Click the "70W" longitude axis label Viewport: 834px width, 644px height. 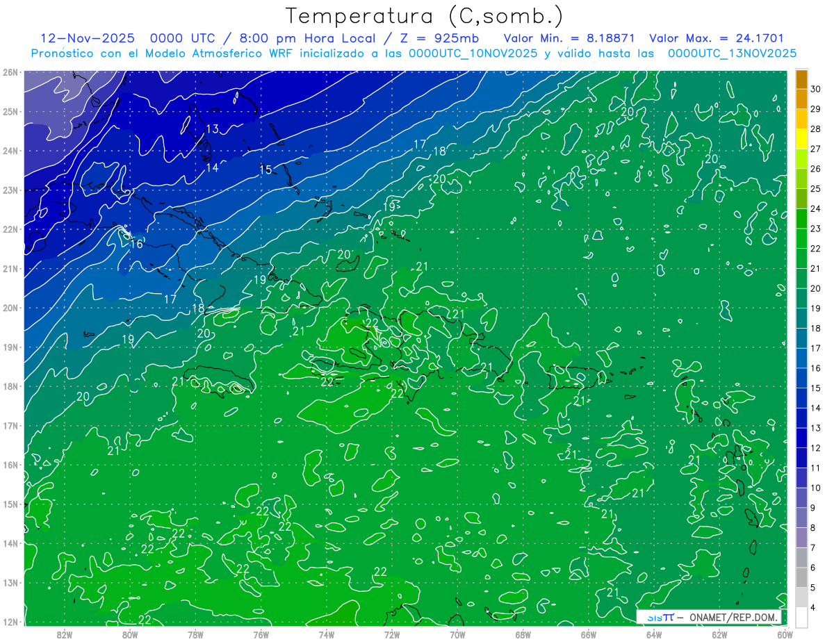(x=457, y=634)
